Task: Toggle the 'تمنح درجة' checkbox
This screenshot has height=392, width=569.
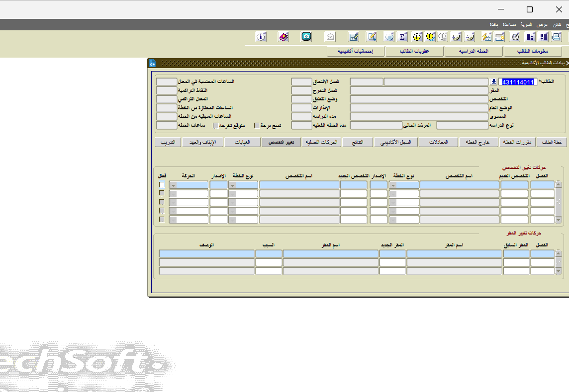Action: point(257,126)
